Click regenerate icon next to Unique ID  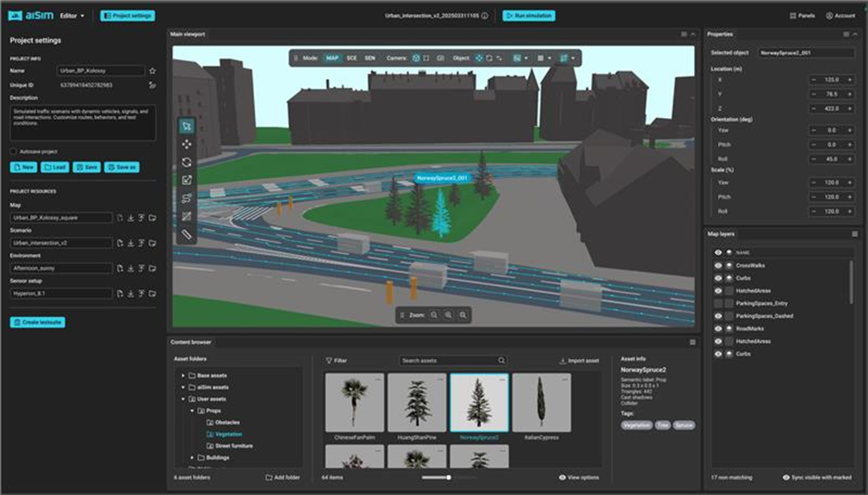[152, 85]
